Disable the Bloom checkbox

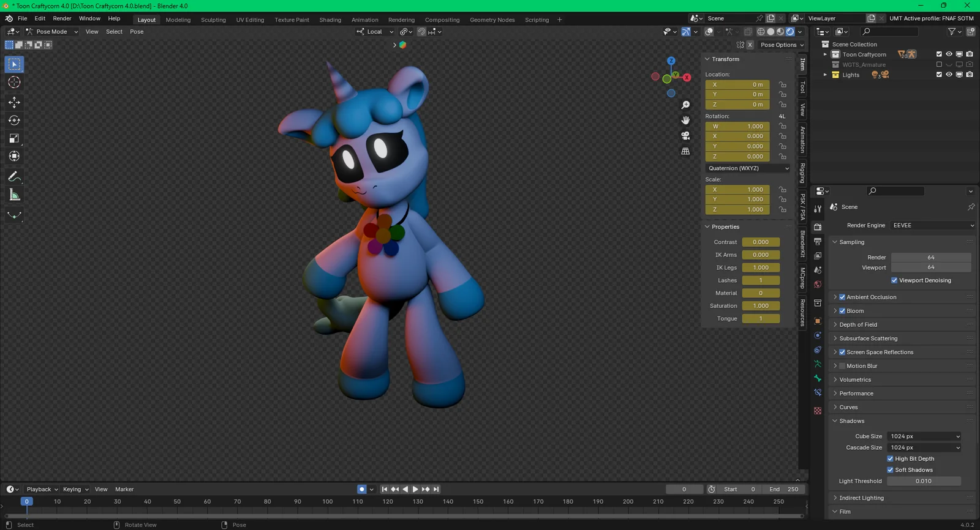pyautogui.click(x=842, y=311)
